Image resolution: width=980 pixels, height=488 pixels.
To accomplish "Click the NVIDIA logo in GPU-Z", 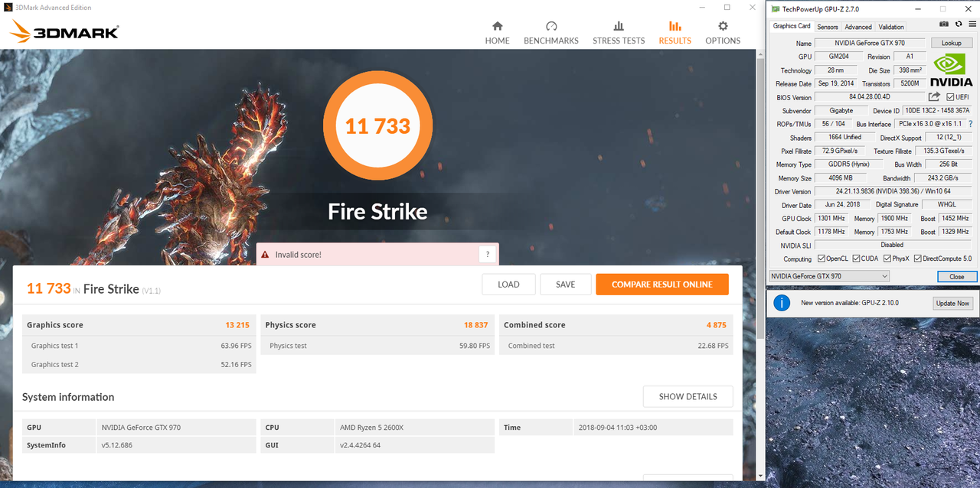I will pos(952,71).
